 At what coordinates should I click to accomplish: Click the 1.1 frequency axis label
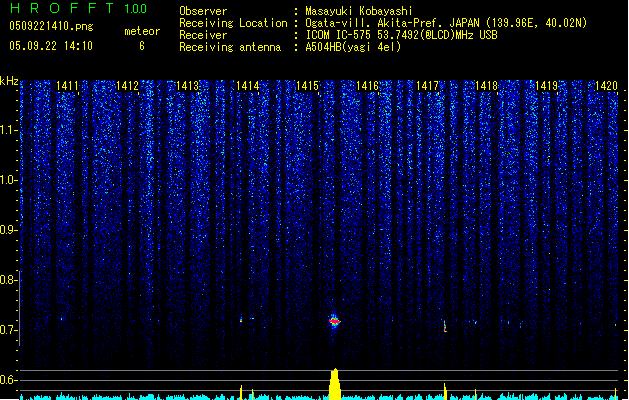pos(8,130)
